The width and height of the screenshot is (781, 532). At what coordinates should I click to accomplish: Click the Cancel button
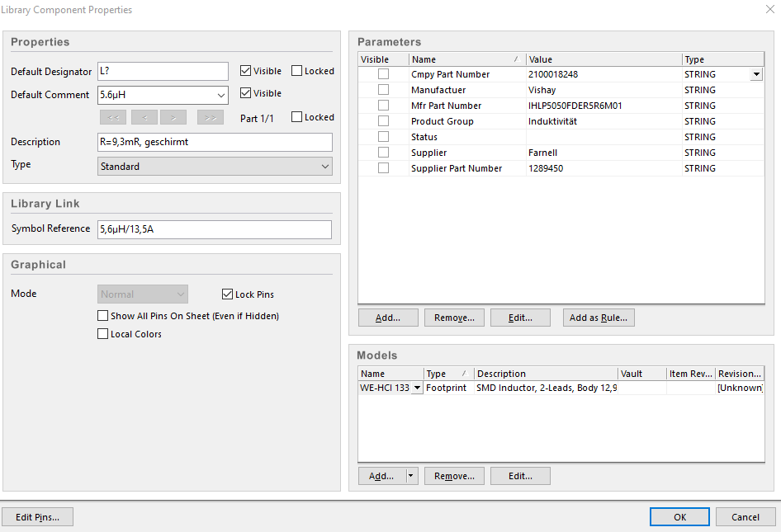click(745, 517)
